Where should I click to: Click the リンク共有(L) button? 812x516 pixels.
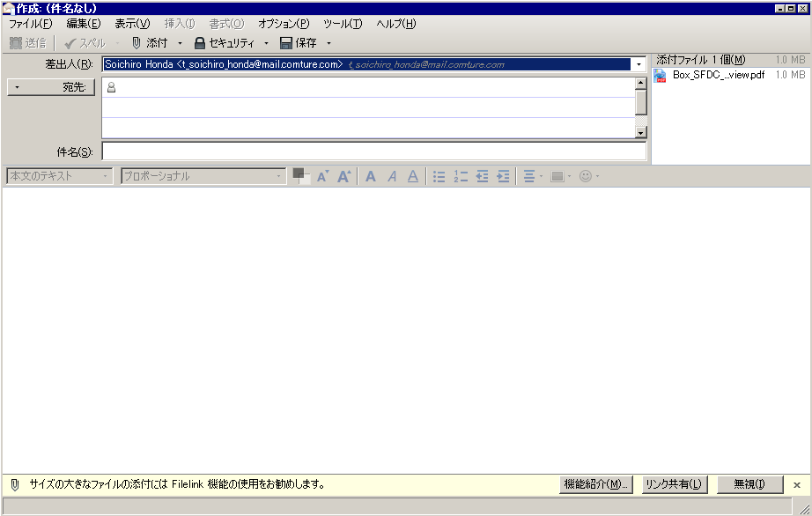click(675, 484)
